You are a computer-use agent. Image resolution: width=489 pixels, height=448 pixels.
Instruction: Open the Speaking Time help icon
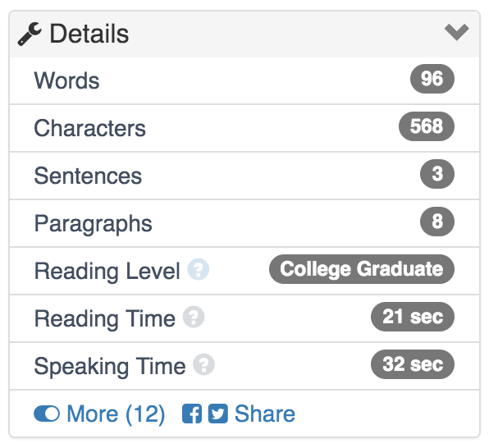[x=203, y=364]
